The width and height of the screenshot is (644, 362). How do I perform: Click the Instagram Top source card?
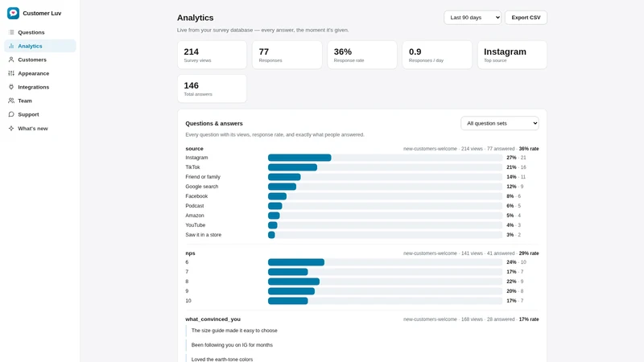click(512, 55)
